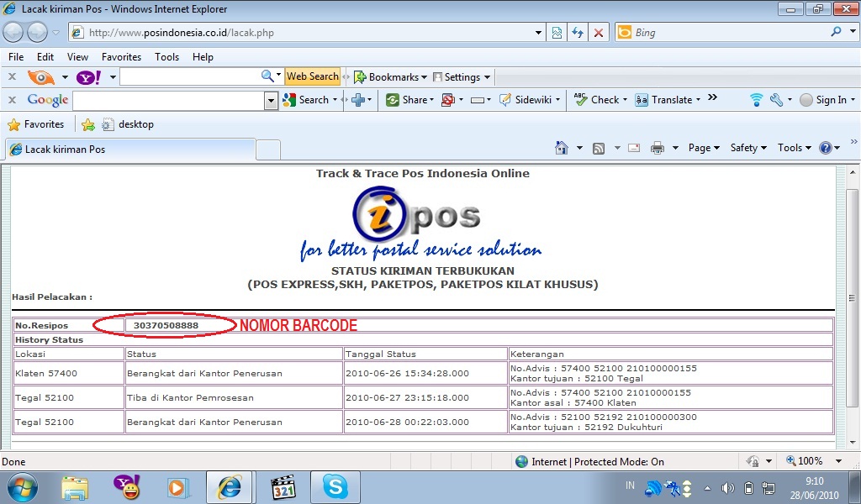Click the volume speaker tray icon
The height and width of the screenshot is (504, 861).
727,487
